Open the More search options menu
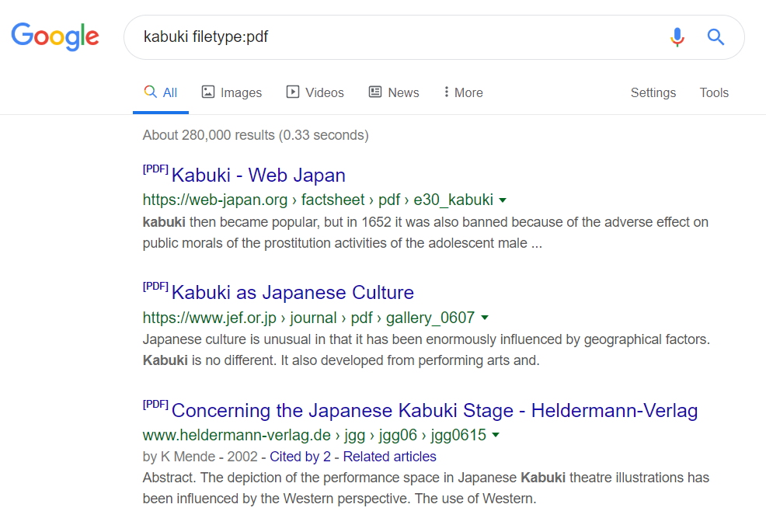This screenshot has width=766, height=532. point(463,92)
